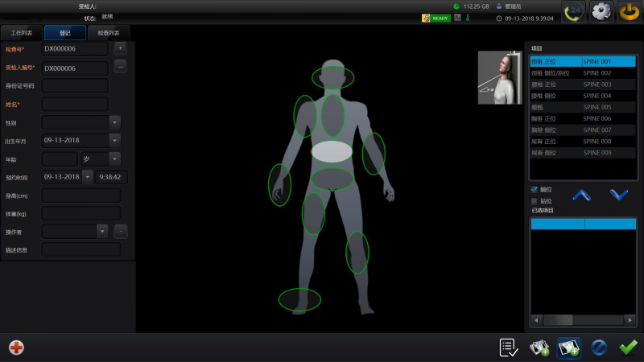
Task: Click the checklist icon in bottom toolbar
Action: pos(508,347)
